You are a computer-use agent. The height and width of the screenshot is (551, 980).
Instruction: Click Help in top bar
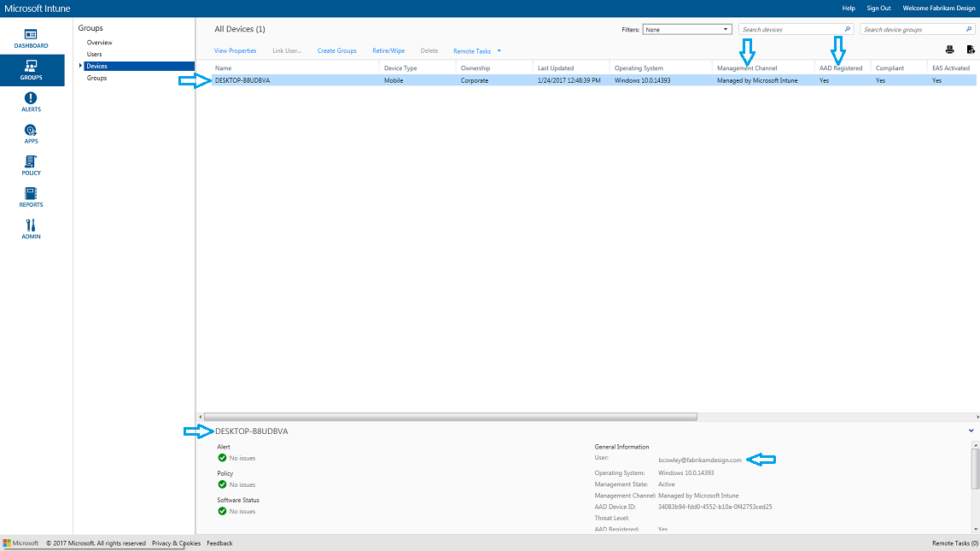(849, 9)
